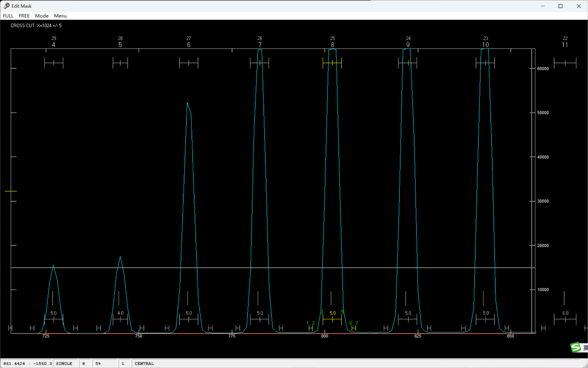Click the top aperture bracket under order 11
This screenshot has width=588, height=368.
coord(565,63)
